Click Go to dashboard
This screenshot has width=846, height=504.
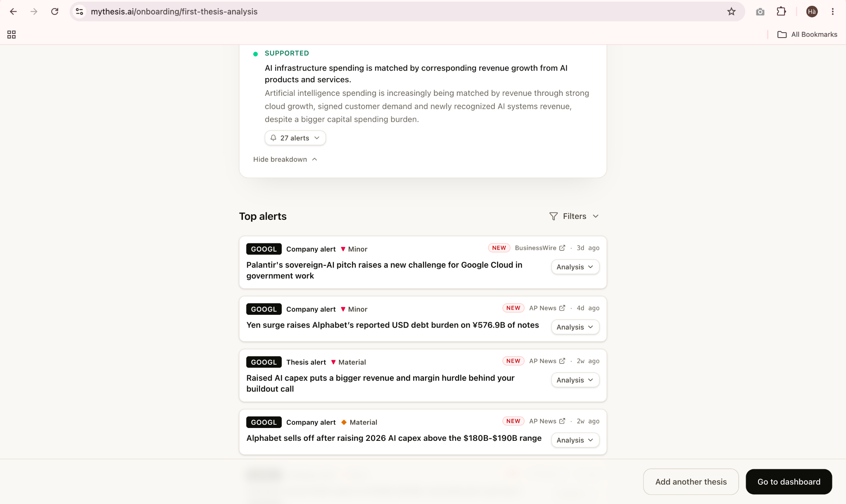pyautogui.click(x=789, y=482)
